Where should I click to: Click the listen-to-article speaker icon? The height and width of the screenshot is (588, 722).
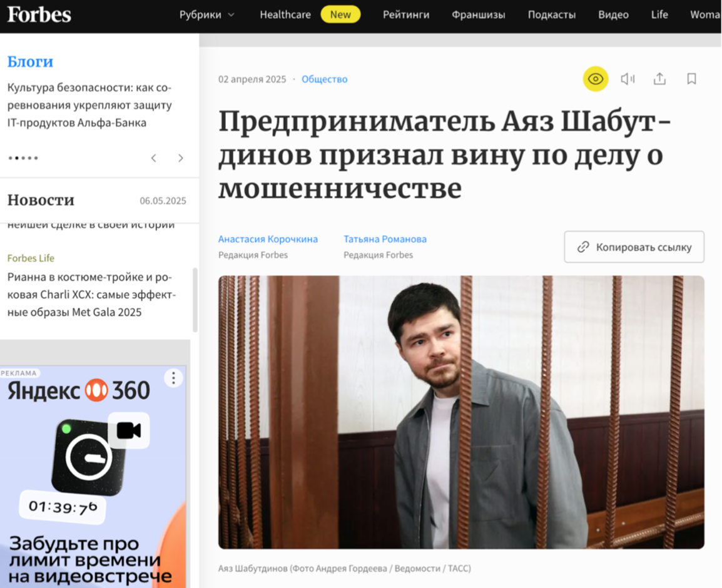pyautogui.click(x=628, y=79)
